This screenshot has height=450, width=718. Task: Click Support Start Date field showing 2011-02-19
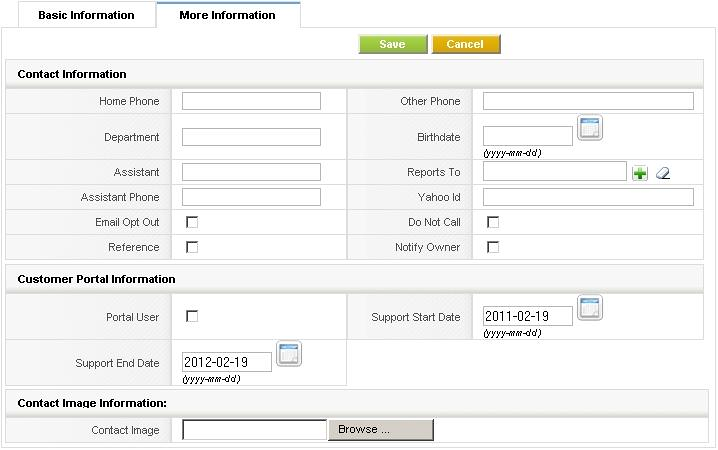click(528, 316)
